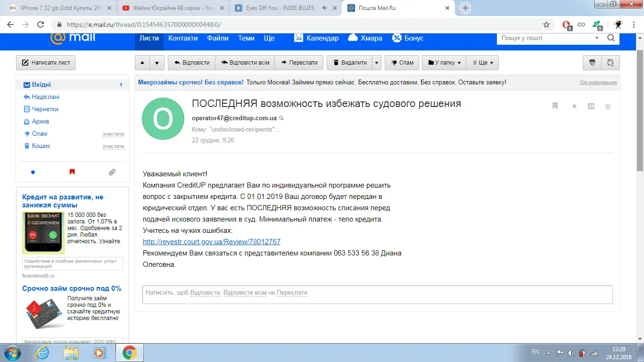Click the Написати лист button
Viewport: 644px width, 362px height.
pyautogui.click(x=46, y=63)
